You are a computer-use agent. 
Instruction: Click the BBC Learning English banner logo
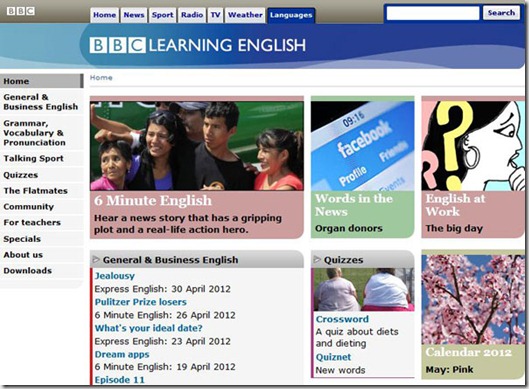click(x=197, y=45)
